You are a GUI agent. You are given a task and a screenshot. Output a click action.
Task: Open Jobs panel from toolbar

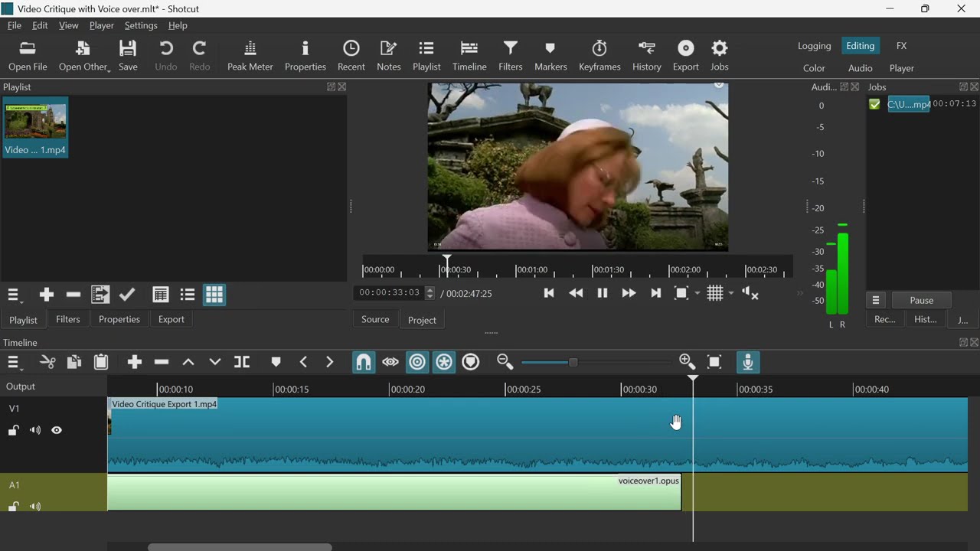(720, 56)
